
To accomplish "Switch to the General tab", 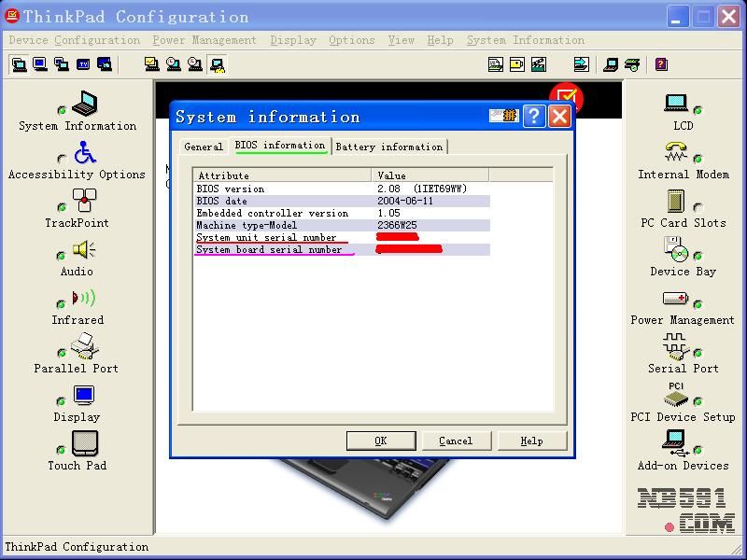I will (204, 147).
